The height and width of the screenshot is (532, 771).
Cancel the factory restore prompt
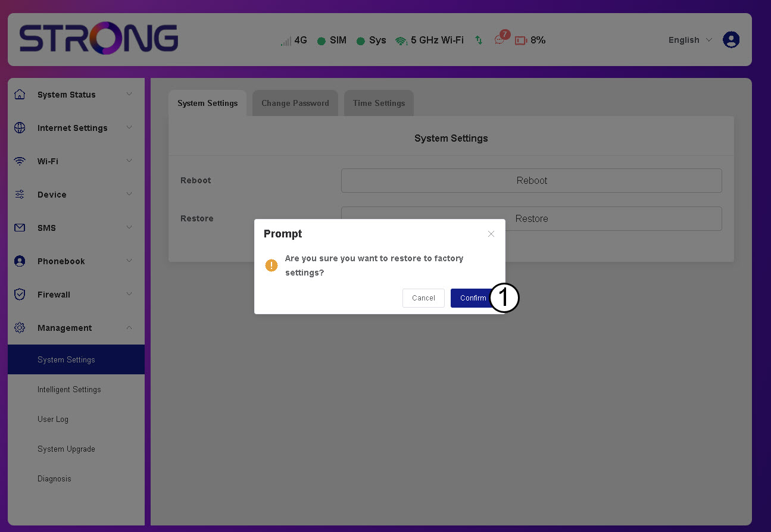423,298
